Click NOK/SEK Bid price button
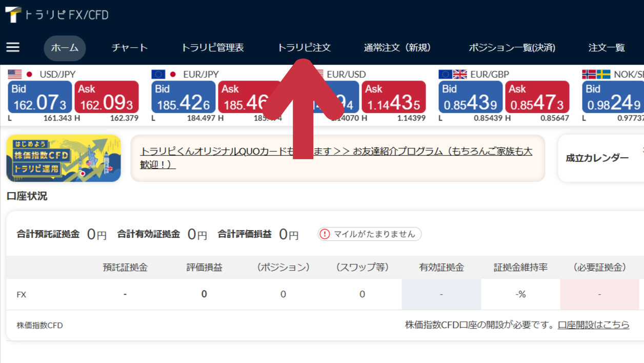This screenshot has width=644, height=363. tap(613, 97)
